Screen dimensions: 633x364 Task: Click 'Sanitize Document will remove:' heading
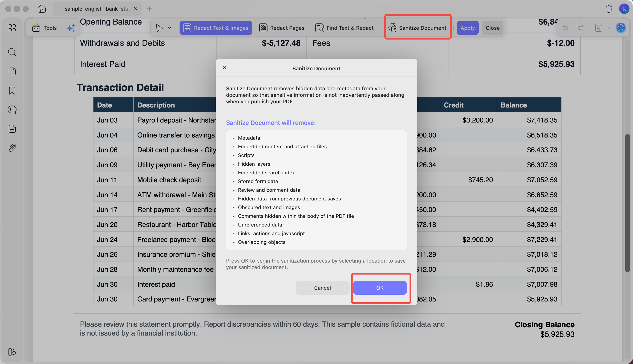pos(271,123)
